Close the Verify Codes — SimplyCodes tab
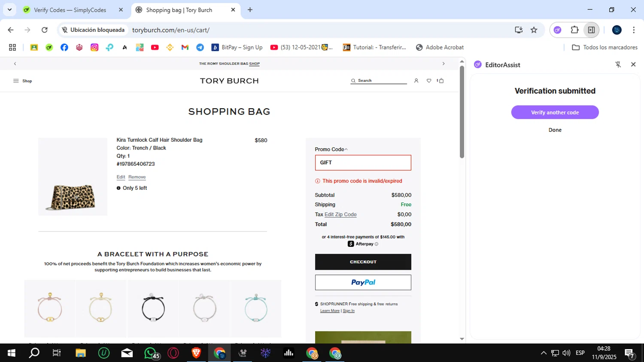This screenshot has width=644, height=362. 121,10
